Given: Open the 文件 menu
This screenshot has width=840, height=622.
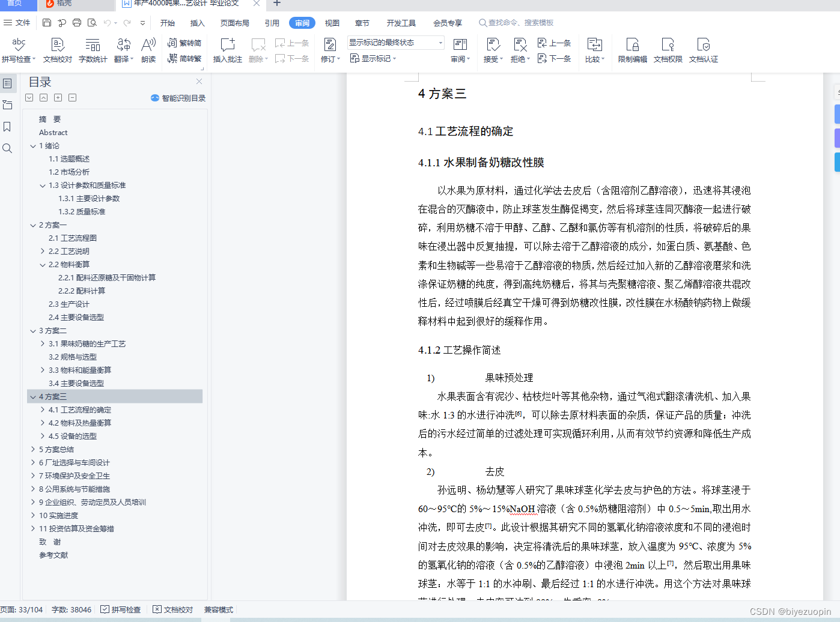Looking at the screenshot, I should click(x=17, y=23).
